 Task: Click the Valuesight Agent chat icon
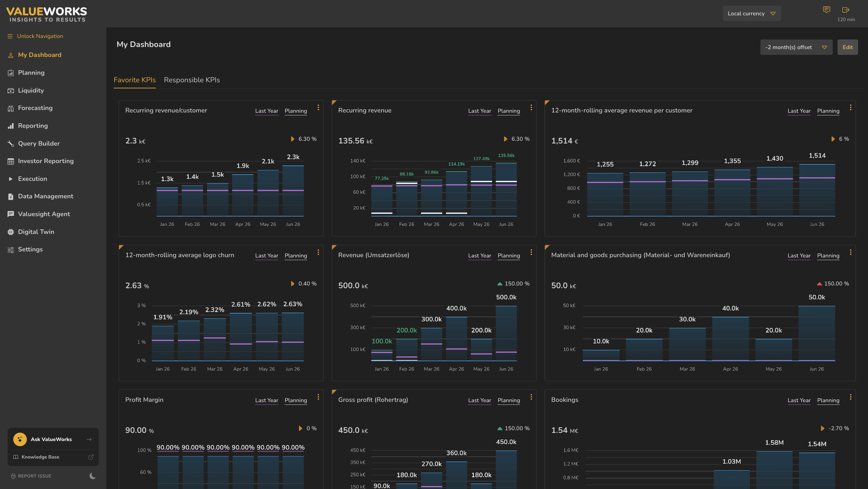(x=11, y=214)
